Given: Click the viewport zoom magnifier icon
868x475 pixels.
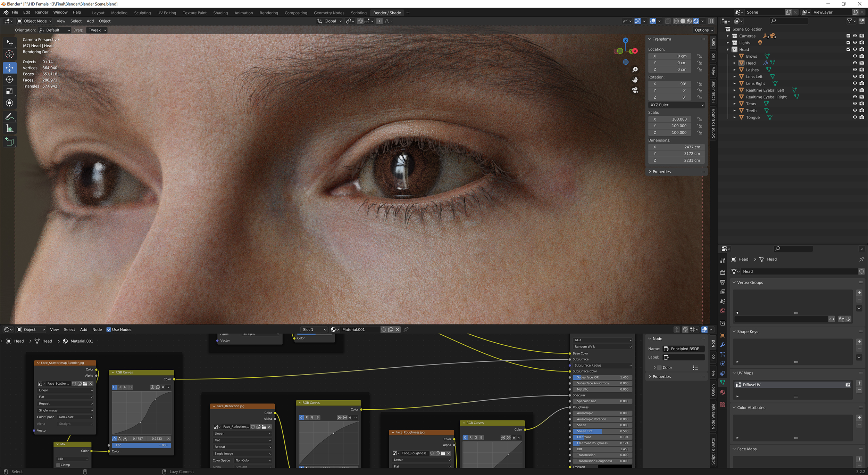Looking at the screenshot, I should [x=635, y=70].
